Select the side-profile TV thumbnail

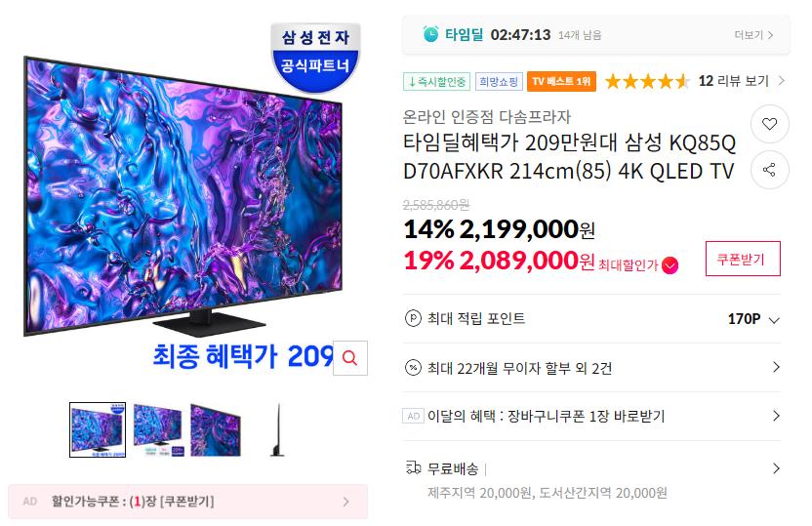tap(277, 429)
